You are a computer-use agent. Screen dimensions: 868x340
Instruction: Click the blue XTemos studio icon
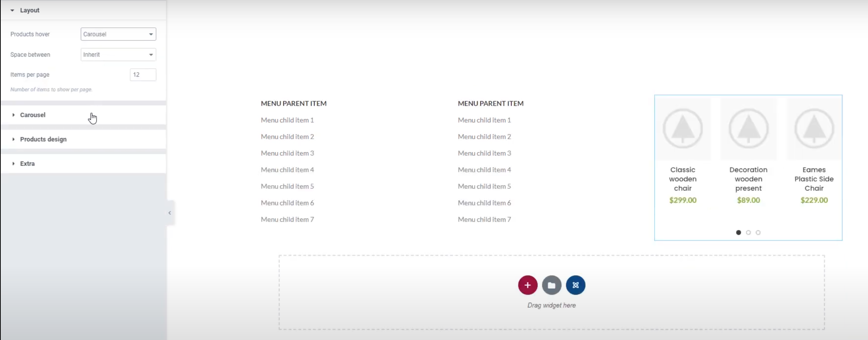(575, 285)
